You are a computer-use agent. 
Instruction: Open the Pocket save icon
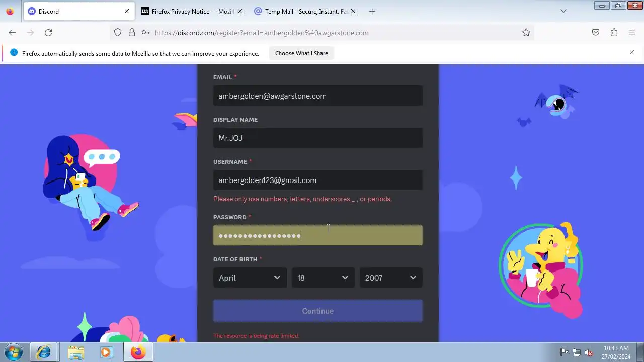596,32
